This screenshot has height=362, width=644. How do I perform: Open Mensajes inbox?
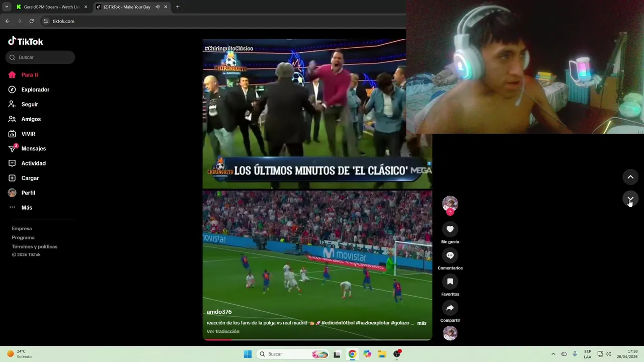(27, 148)
